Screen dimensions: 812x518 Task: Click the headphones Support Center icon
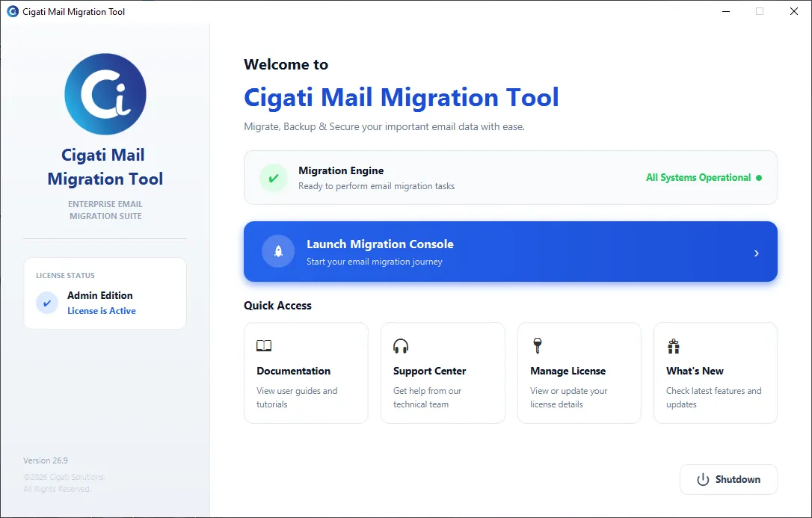[401, 345]
